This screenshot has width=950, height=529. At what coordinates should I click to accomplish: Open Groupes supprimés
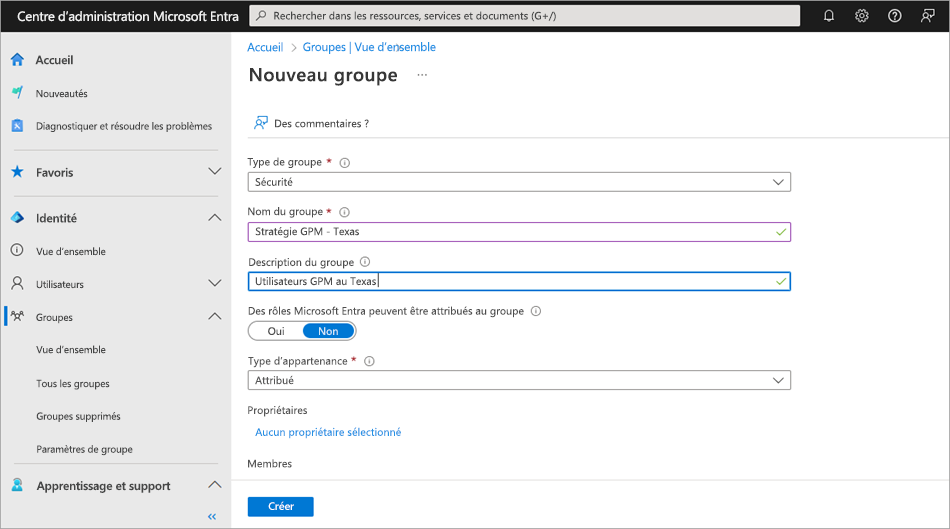[x=78, y=416]
